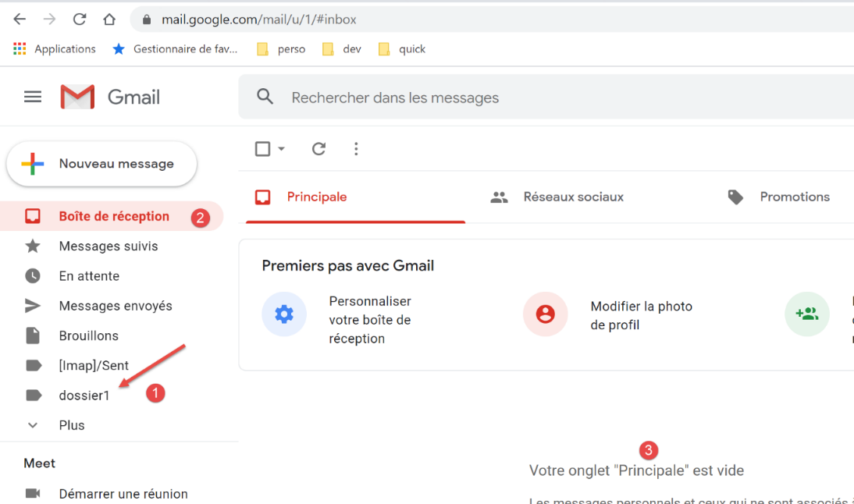Click the Gmail logo
Screen dimensions: 854x504
click(x=110, y=97)
